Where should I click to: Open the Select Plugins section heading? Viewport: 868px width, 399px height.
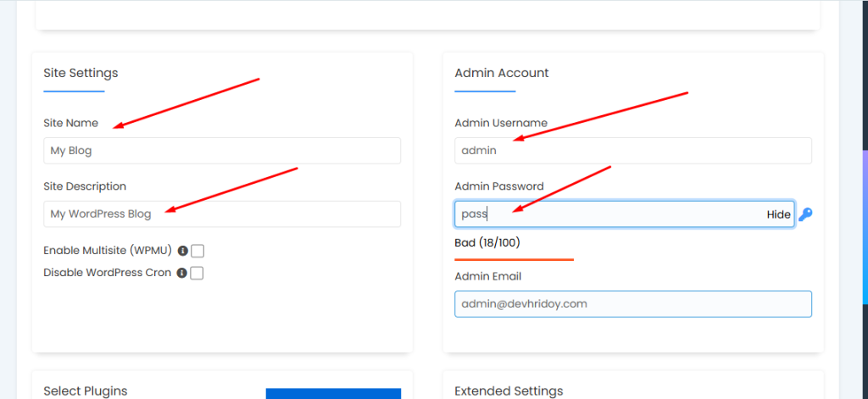point(86,391)
